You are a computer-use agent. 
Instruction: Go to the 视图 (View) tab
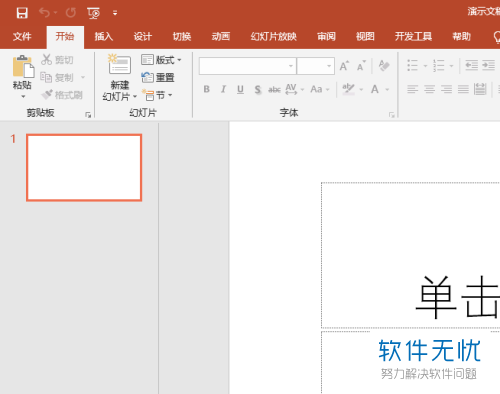click(x=365, y=36)
